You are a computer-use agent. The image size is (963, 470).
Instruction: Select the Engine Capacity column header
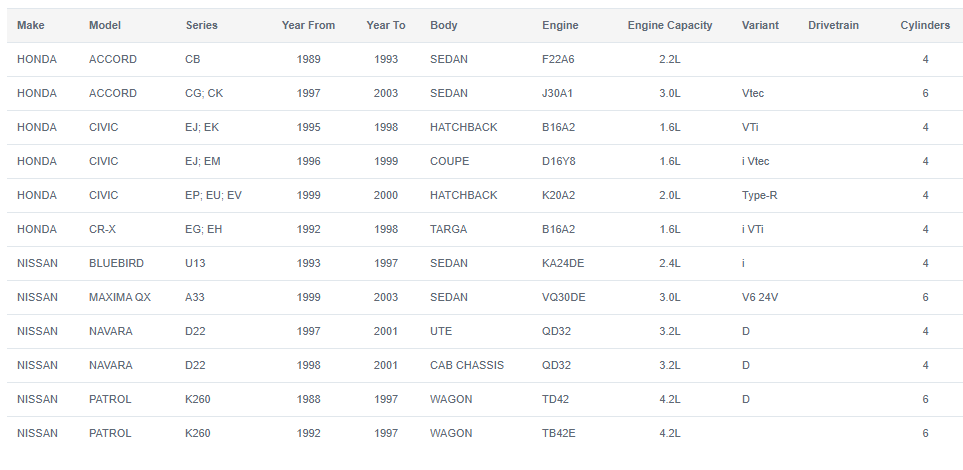[x=670, y=25]
